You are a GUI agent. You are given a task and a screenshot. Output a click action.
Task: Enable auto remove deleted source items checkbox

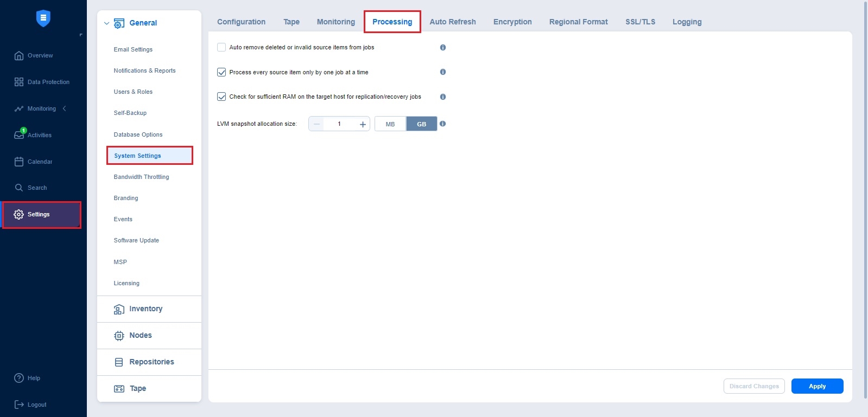tap(221, 47)
